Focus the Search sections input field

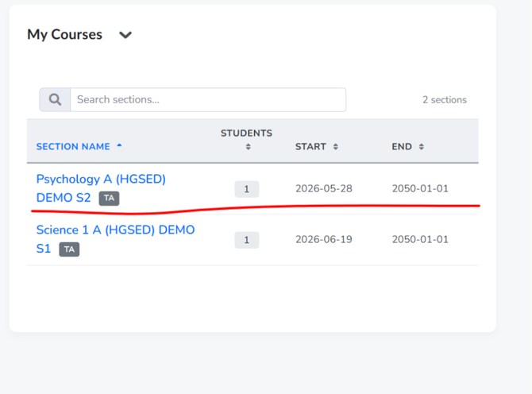[208, 100]
